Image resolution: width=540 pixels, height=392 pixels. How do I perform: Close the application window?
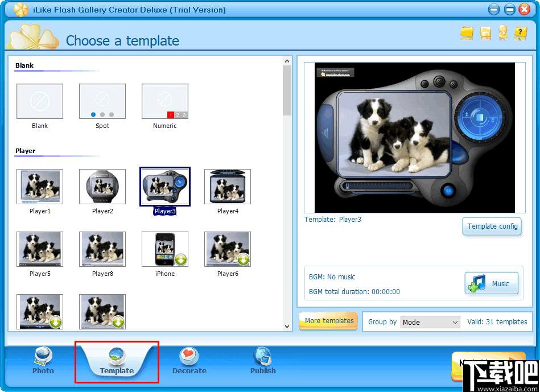[524, 9]
